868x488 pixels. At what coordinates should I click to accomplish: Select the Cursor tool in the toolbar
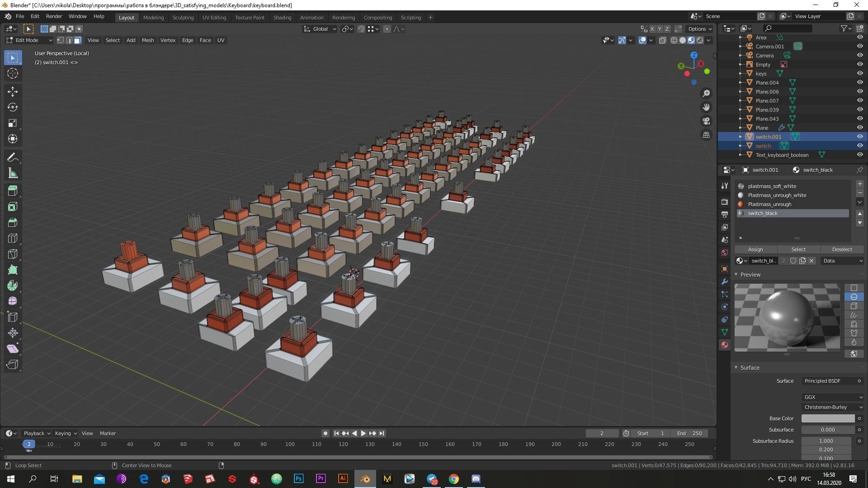pos(13,74)
